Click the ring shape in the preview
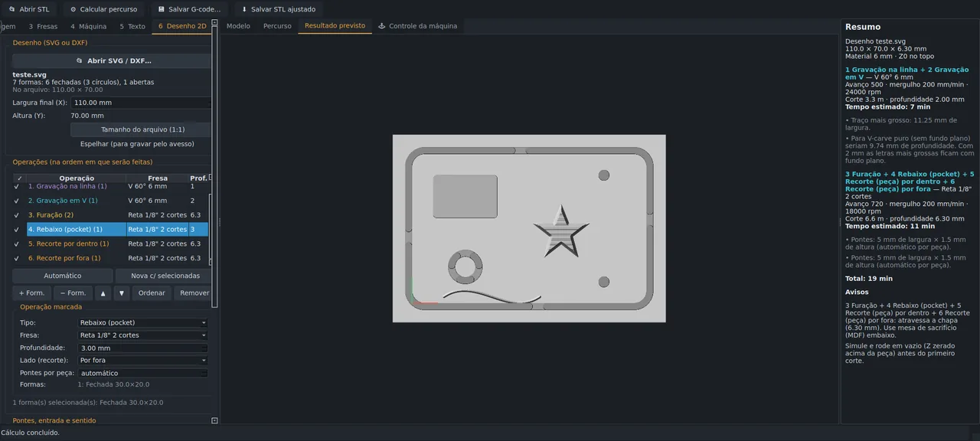 [465, 269]
